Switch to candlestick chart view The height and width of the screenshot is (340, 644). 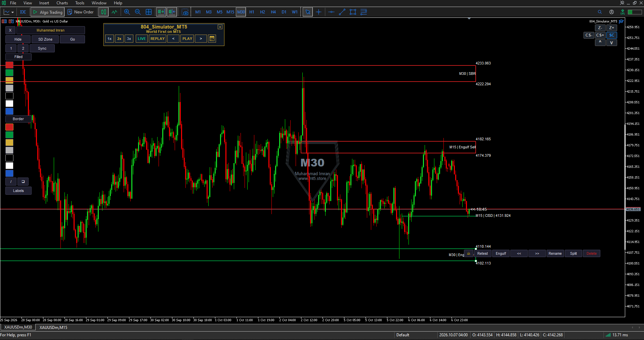[104, 12]
